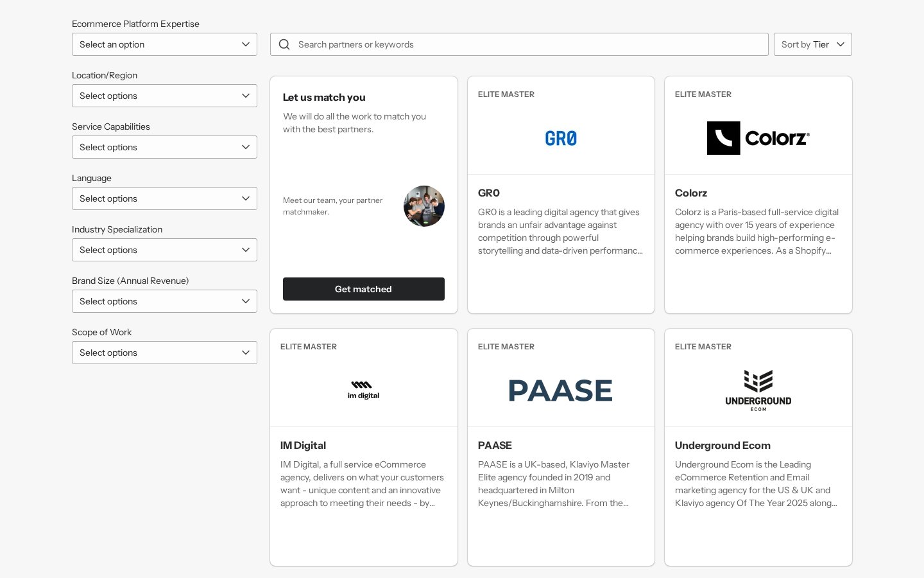Expand the Scope of Work dropdown
Image resolution: width=924 pixels, height=578 pixels.
tap(164, 353)
